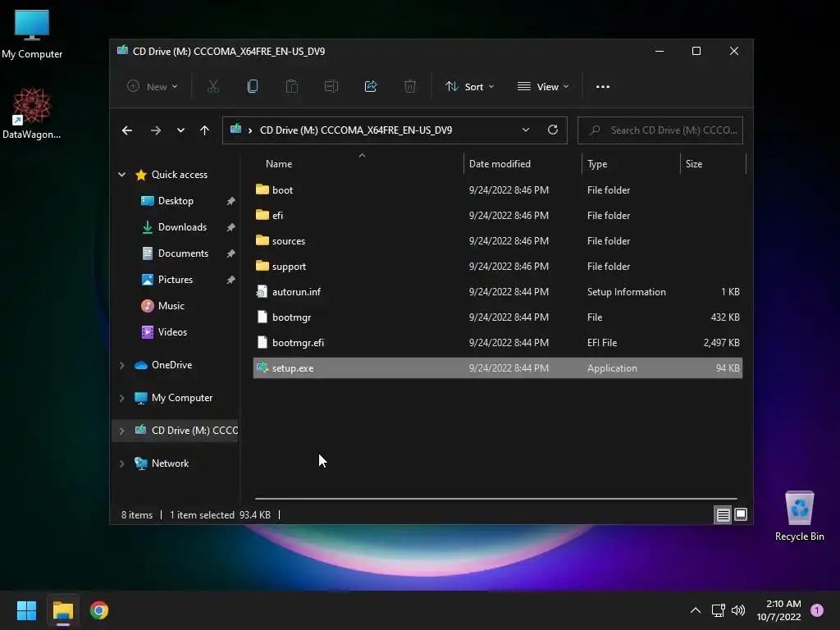Screen dimensions: 840x630
Task: Open Documents in navigation pane
Action: tap(183, 253)
